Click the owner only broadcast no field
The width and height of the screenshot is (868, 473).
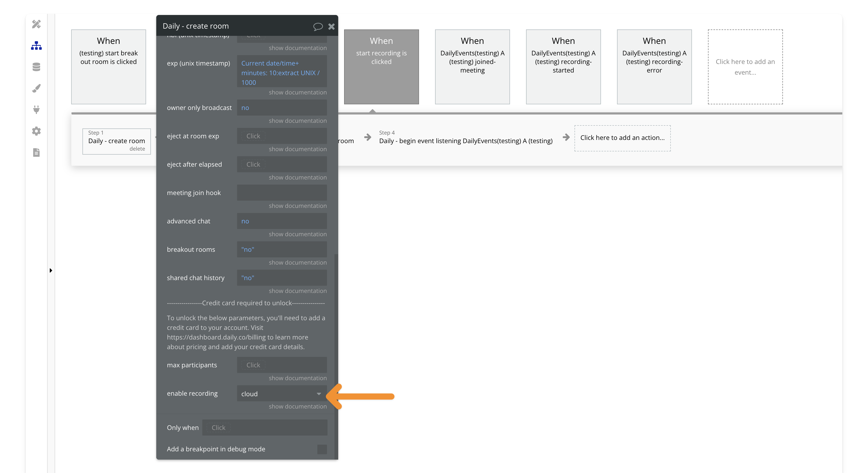(282, 108)
